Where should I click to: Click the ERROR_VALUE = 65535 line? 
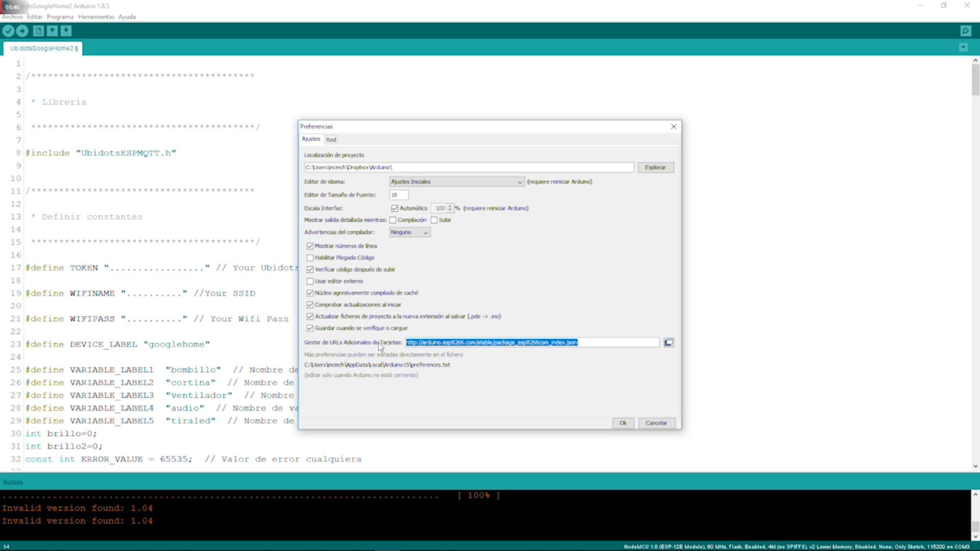193,459
